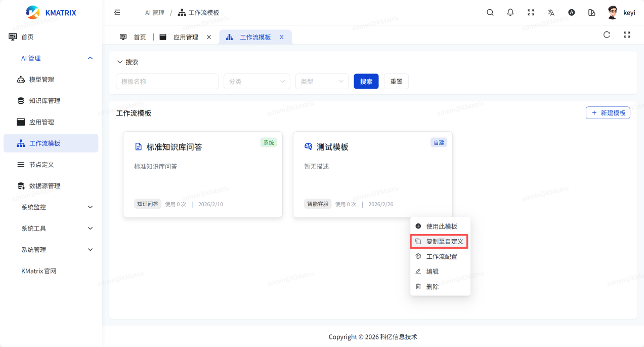Toggle fullscreen from the header icon

(x=531, y=13)
